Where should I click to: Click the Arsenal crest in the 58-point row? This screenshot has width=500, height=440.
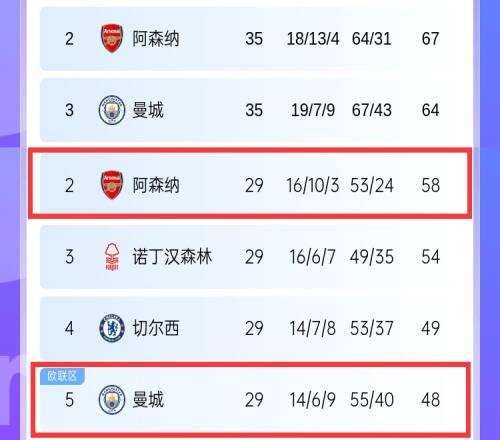pyautogui.click(x=112, y=185)
